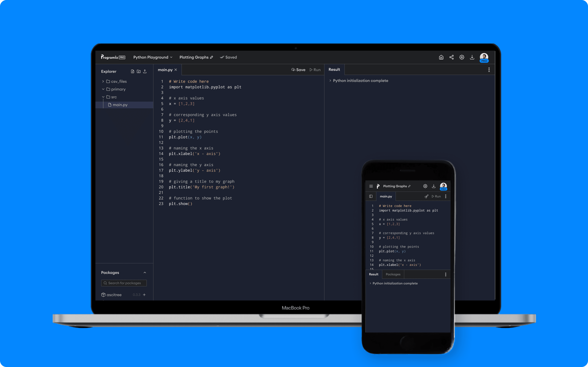The image size is (588, 367).
Task: Click pencil icon next to Plotting Graphs
Action: (x=212, y=57)
